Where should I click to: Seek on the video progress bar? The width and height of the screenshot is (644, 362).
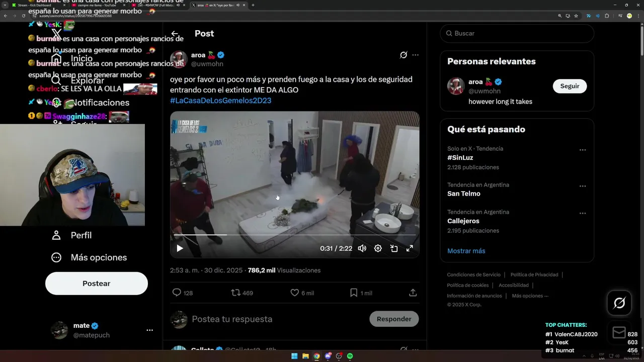pyautogui.click(x=295, y=235)
